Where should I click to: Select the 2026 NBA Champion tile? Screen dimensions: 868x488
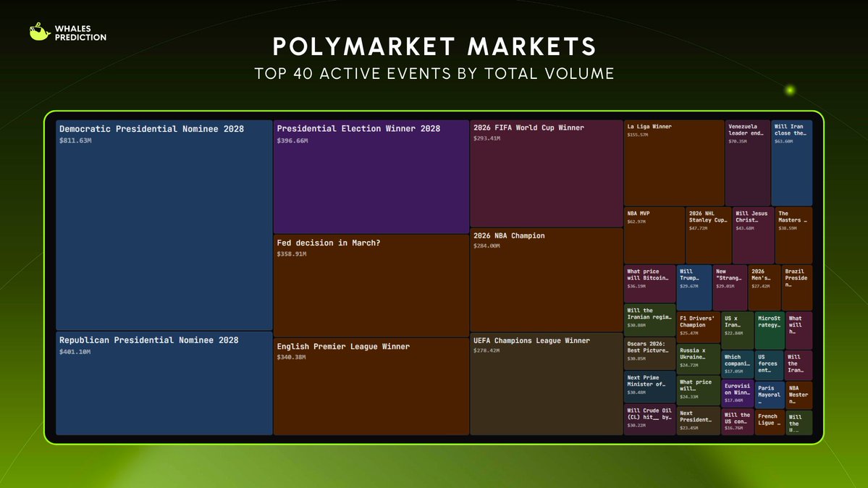coord(547,279)
